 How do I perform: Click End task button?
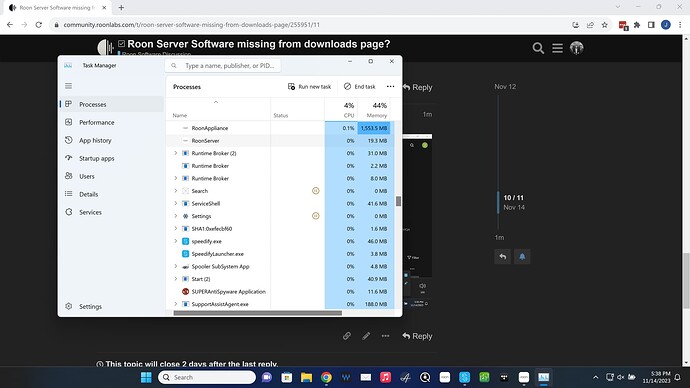pyautogui.click(x=360, y=87)
